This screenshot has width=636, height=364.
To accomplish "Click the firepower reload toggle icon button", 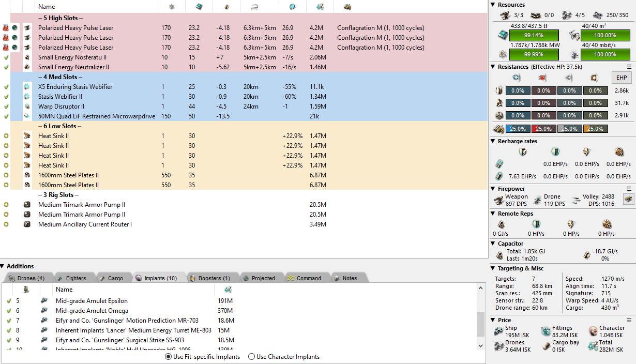I will point(628,200).
